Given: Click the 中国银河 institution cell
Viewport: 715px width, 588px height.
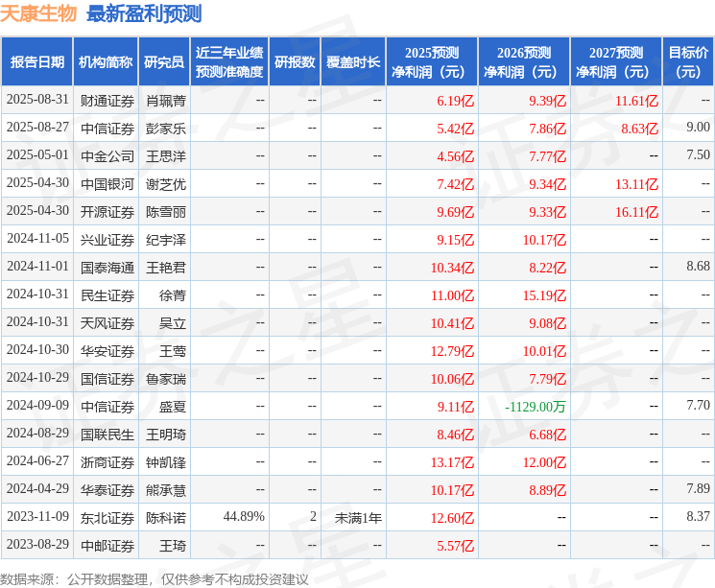Looking at the screenshot, I should coord(107,184).
